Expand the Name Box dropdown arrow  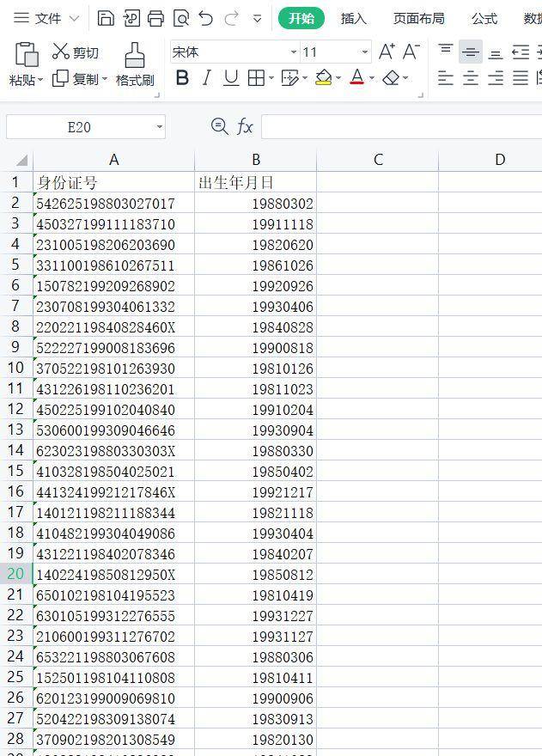click(160, 127)
